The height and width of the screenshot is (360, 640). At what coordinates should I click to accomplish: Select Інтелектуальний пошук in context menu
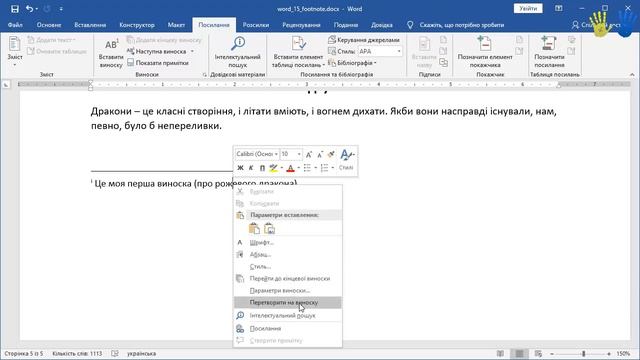(287, 316)
